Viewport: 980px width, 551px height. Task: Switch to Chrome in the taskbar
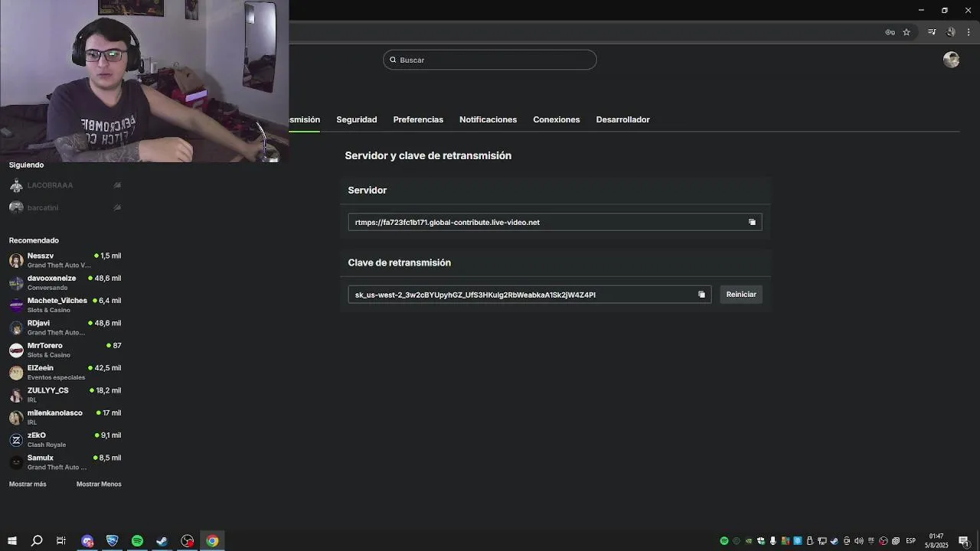212,541
